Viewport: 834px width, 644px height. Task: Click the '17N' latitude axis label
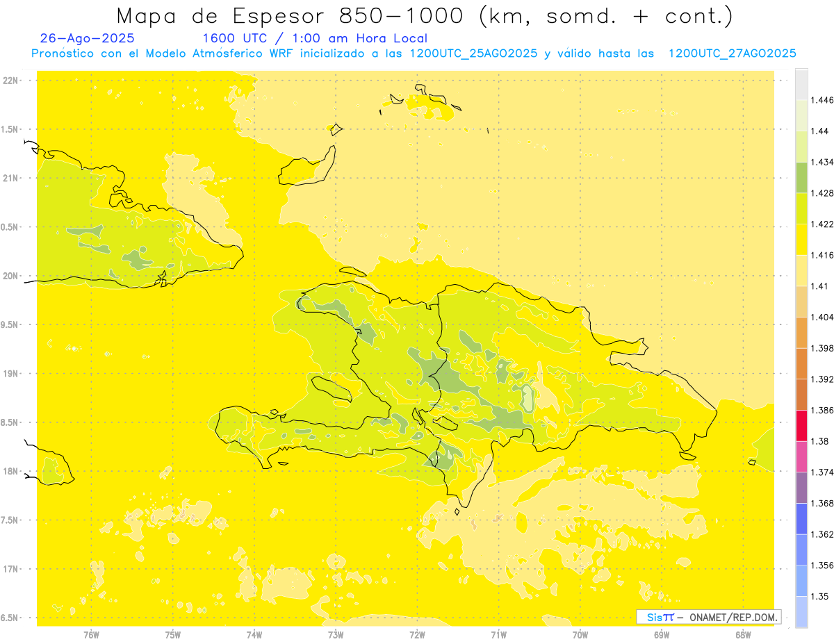(x=12, y=569)
